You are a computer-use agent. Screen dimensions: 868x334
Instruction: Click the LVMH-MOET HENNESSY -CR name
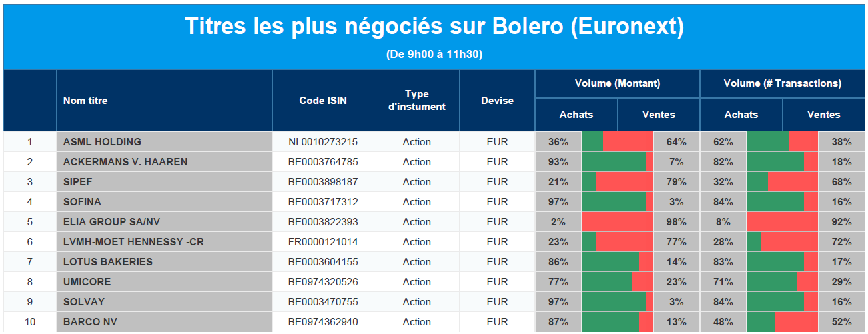point(133,242)
